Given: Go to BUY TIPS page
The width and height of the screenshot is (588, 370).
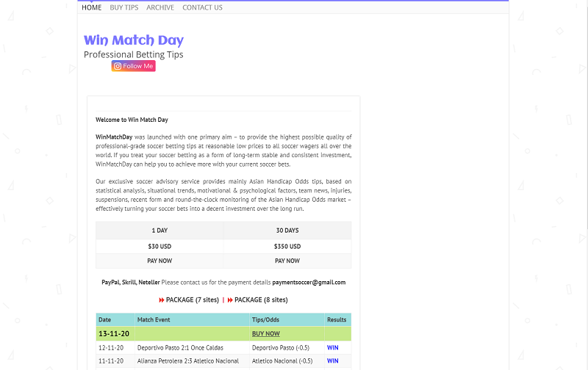Looking at the screenshot, I should (x=124, y=7).
